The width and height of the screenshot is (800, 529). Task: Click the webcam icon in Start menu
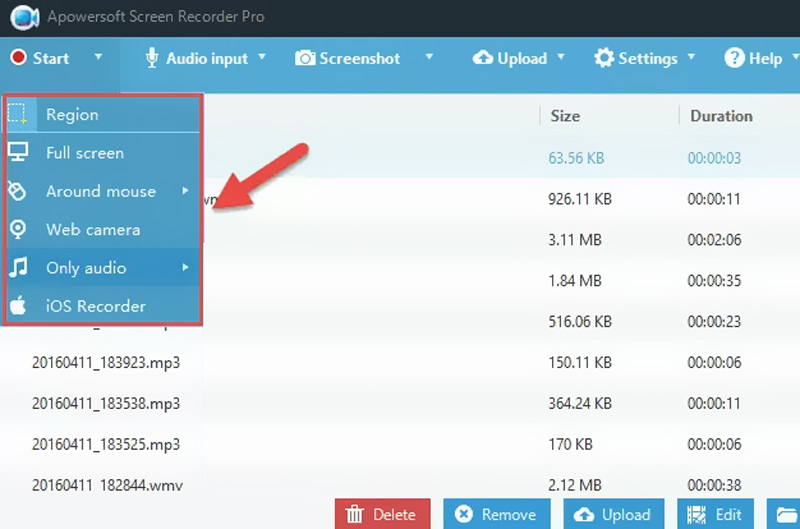[18, 229]
